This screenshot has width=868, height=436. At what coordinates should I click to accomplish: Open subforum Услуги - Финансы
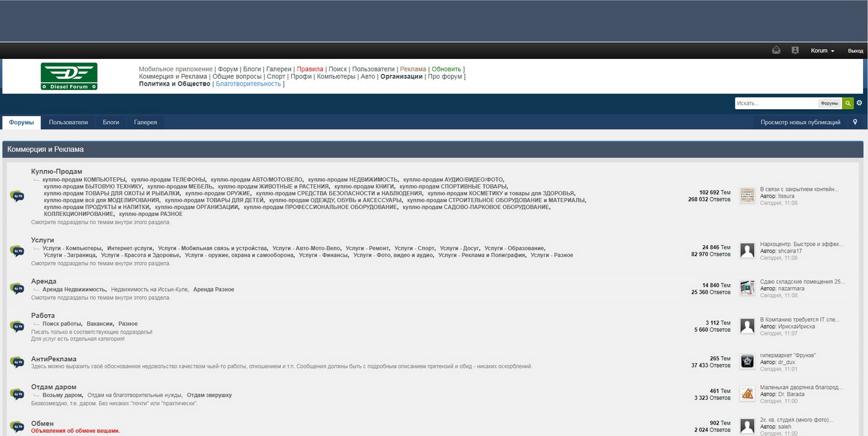click(323, 255)
